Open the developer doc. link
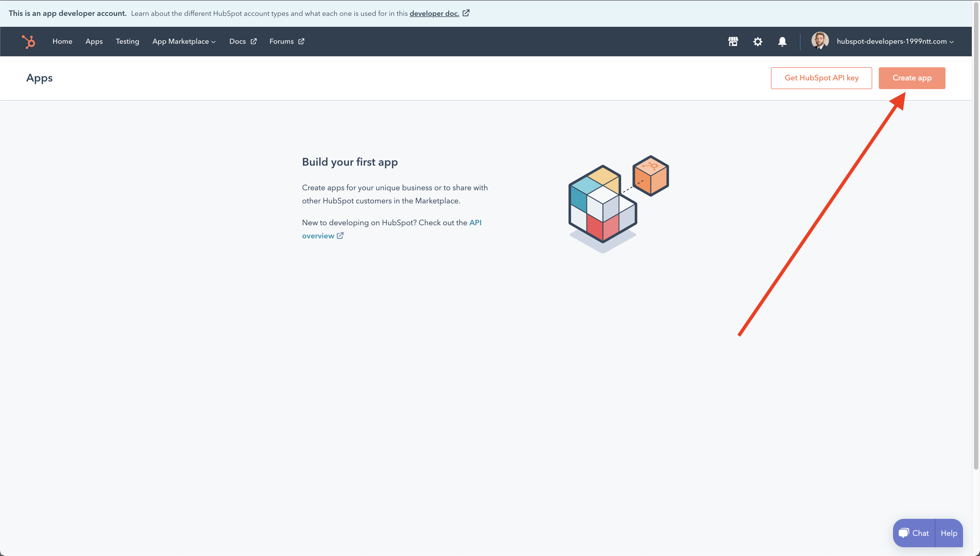The width and height of the screenshot is (980, 556). pyautogui.click(x=434, y=13)
